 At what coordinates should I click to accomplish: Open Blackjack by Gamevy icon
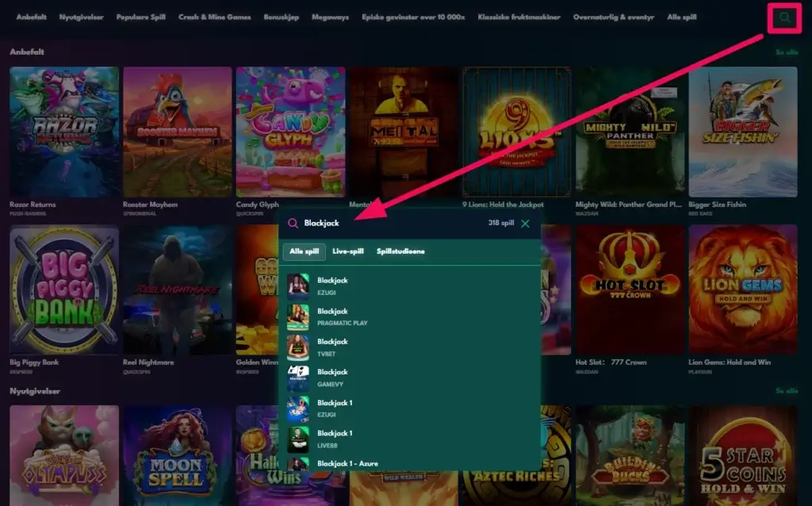(x=298, y=377)
